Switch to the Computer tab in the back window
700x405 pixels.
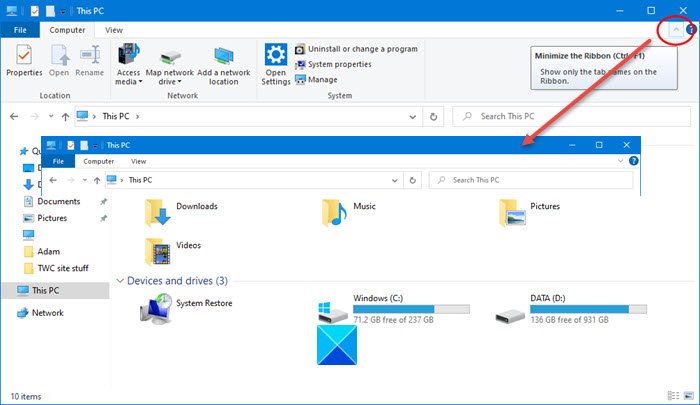pos(67,30)
